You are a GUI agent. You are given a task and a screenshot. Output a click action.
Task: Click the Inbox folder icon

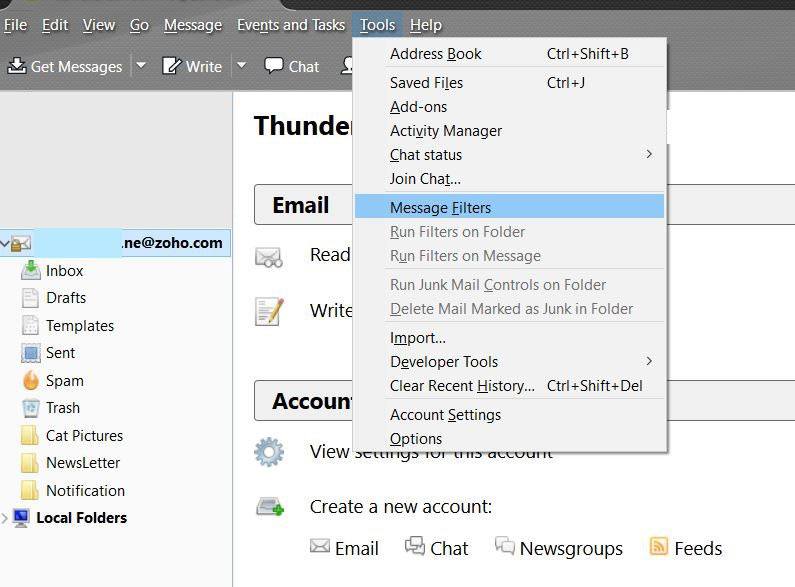30,270
